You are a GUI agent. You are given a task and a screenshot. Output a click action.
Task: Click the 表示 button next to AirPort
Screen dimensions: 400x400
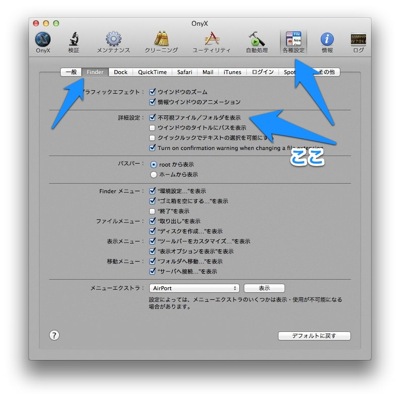264,288
